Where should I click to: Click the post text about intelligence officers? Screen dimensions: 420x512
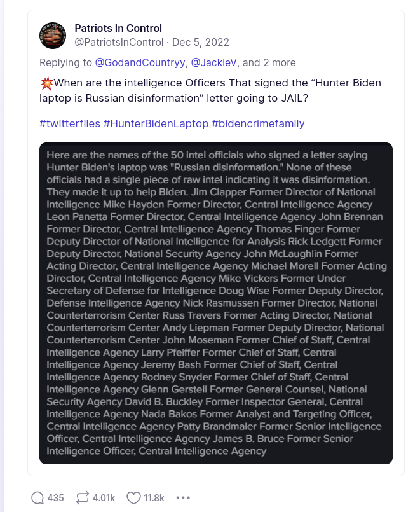[210, 90]
